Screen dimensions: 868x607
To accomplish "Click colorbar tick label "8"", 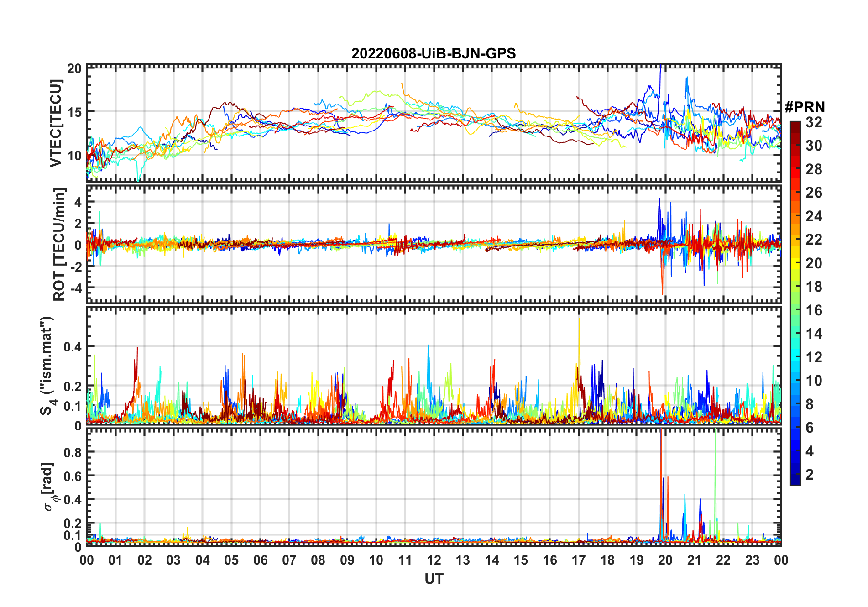I will (810, 404).
